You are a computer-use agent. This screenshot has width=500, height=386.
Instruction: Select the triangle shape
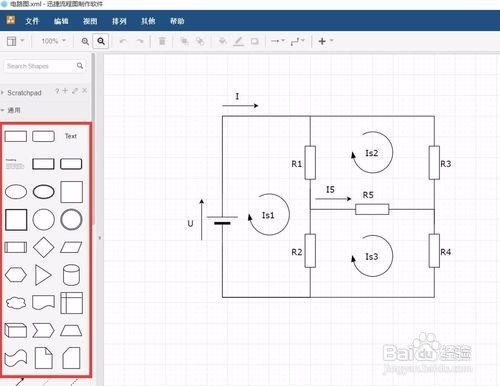point(43,275)
